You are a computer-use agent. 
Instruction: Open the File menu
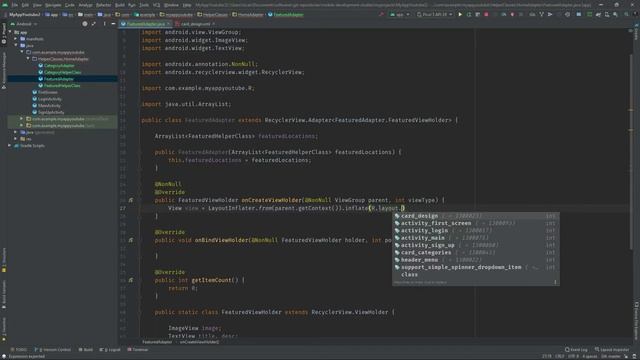click(15, 5)
